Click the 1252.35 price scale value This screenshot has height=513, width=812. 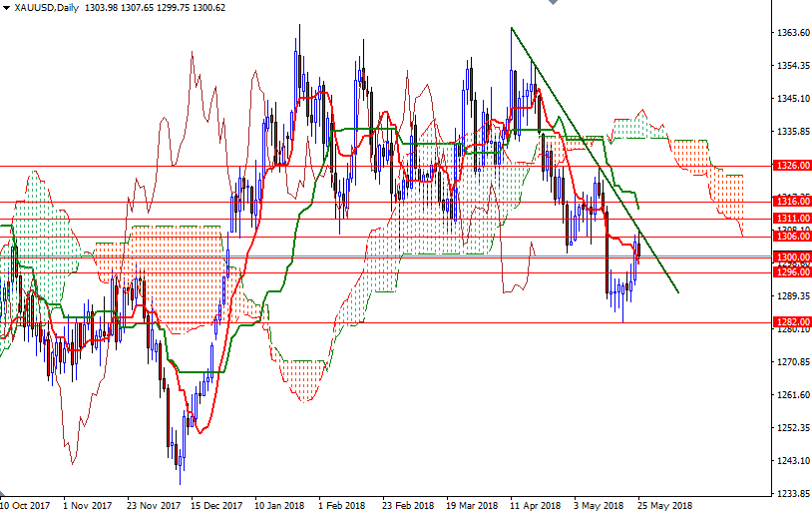pos(793,428)
